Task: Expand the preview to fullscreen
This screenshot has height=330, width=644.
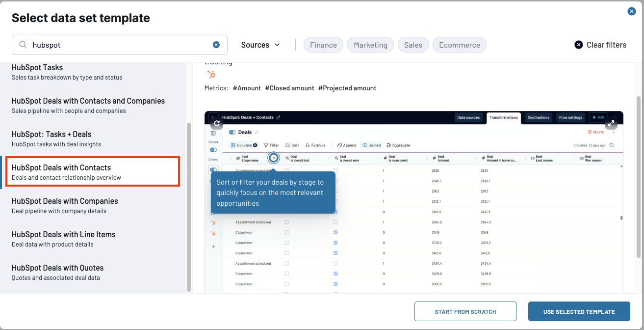Action: [611, 123]
